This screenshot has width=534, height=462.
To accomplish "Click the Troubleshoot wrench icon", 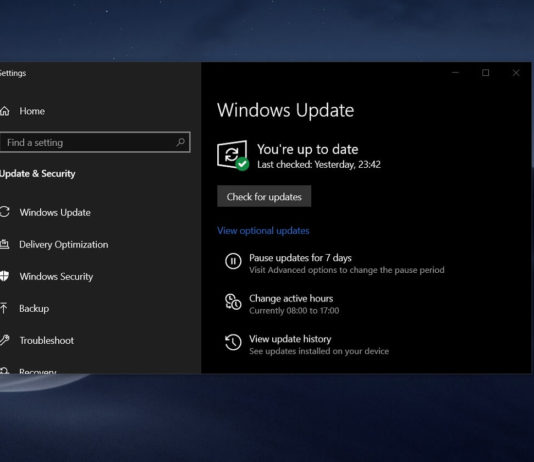I will (x=4, y=340).
